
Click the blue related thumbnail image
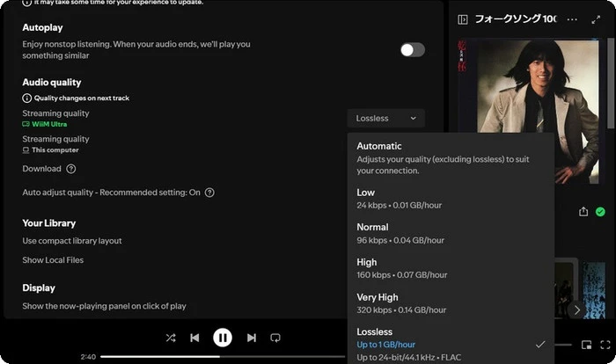(x=594, y=290)
